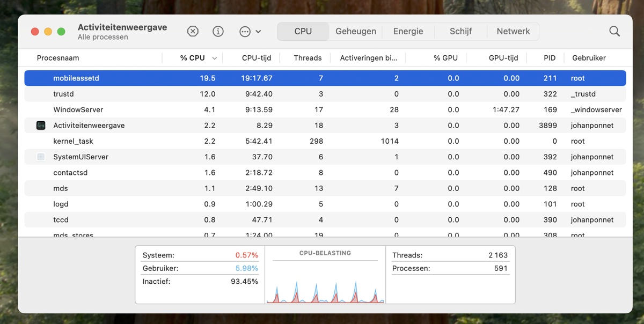Image resolution: width=644 pixels, height=324 pixels.
Task: Sort by the % GPU column header
Action: (x=445, y=58)
